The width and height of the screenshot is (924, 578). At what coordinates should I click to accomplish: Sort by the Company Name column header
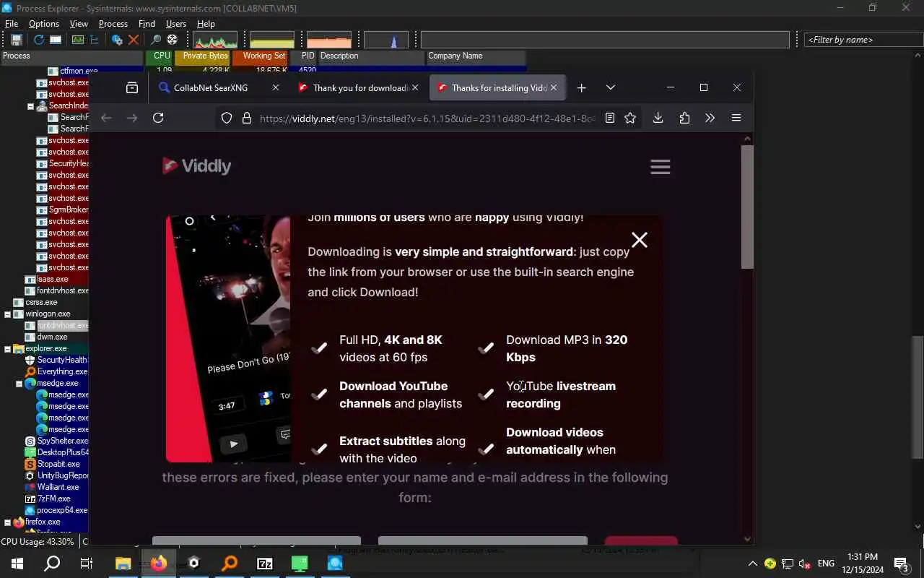click(476, 56)
